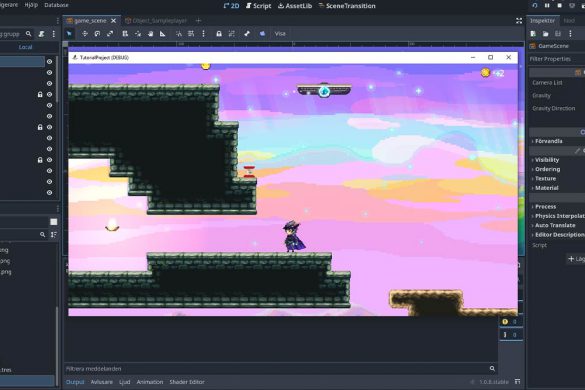Toggle visibility eye of top scene node
The height and width of the screenshot is (390, 585).
click(x=49, y=62)
